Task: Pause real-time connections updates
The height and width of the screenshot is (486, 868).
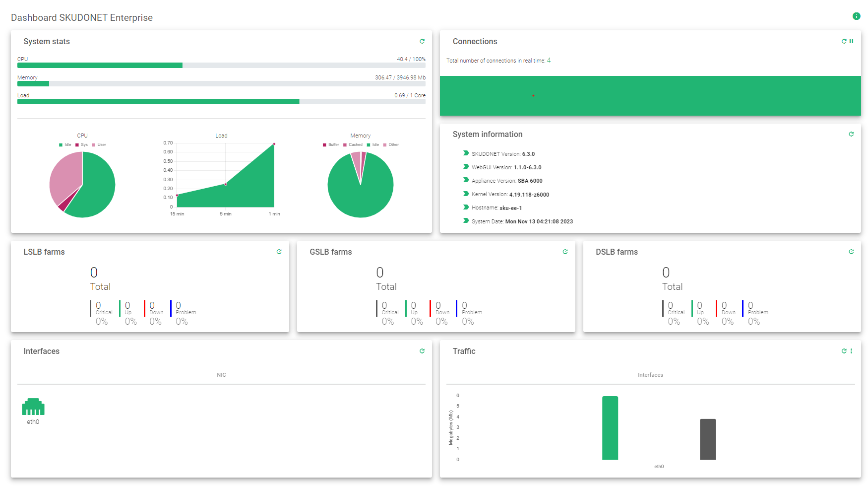Action: click(x=852, y=41)
